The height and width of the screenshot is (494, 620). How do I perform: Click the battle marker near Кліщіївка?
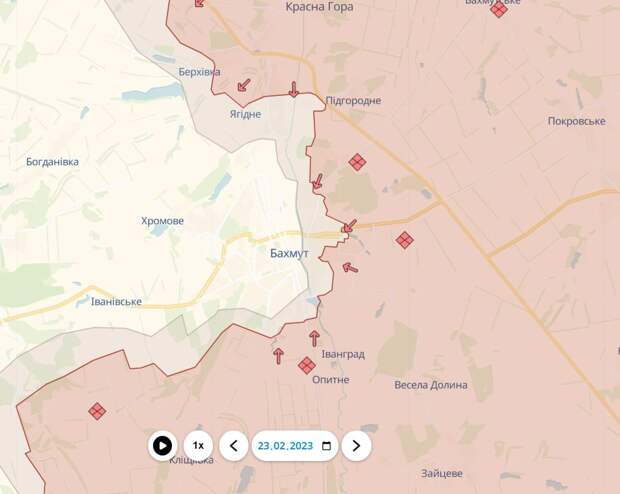(x=97, y=411)
